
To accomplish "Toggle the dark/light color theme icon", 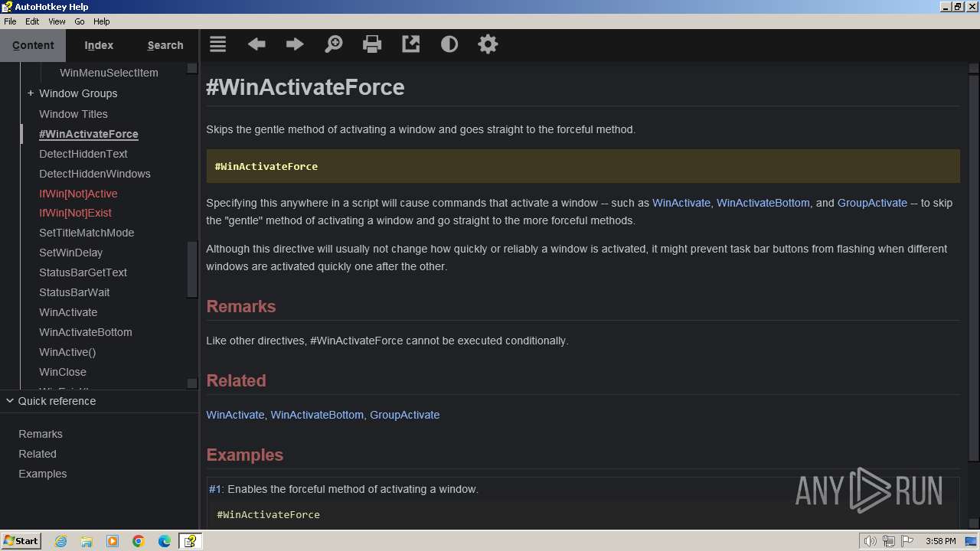I will [x=449, y=44].
